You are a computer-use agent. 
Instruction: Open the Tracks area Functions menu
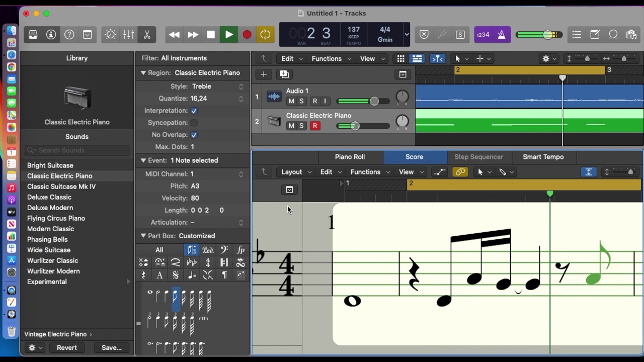[x=331, y=59]
